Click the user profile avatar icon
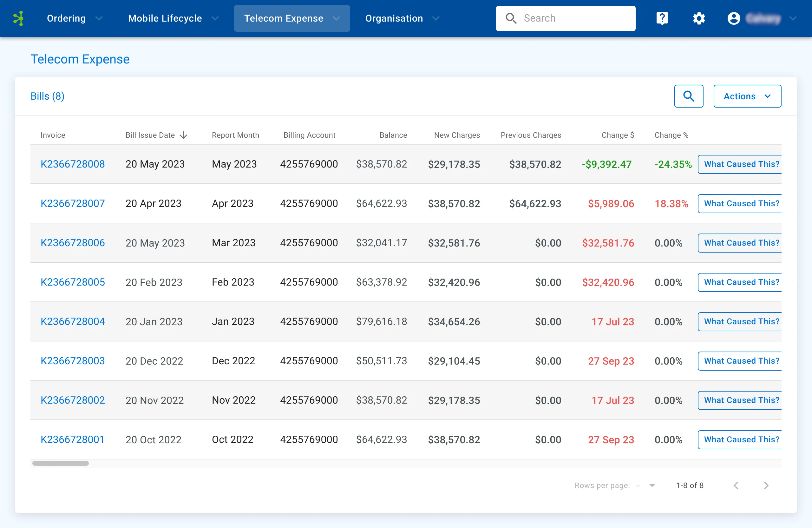 (x=734, y=18)
